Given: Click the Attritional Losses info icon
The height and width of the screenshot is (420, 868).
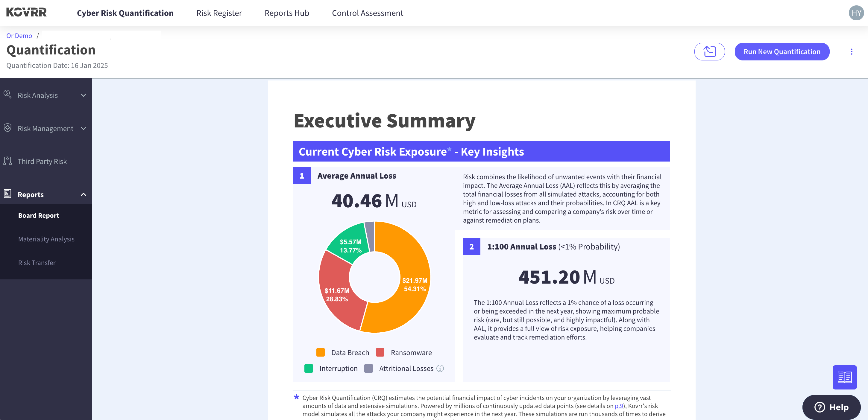Looking at the screenshot, I should point(440,368).
